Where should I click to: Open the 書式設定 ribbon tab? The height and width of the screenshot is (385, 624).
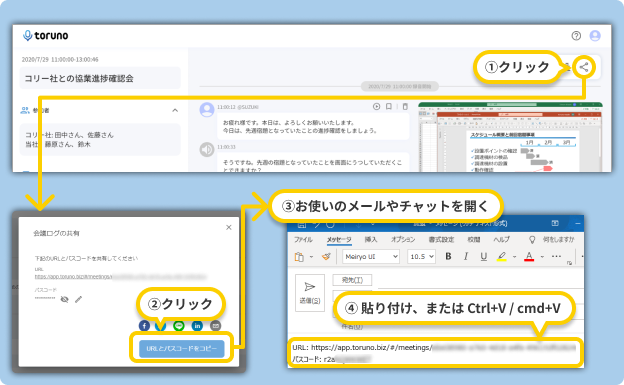tap(441, 240)
